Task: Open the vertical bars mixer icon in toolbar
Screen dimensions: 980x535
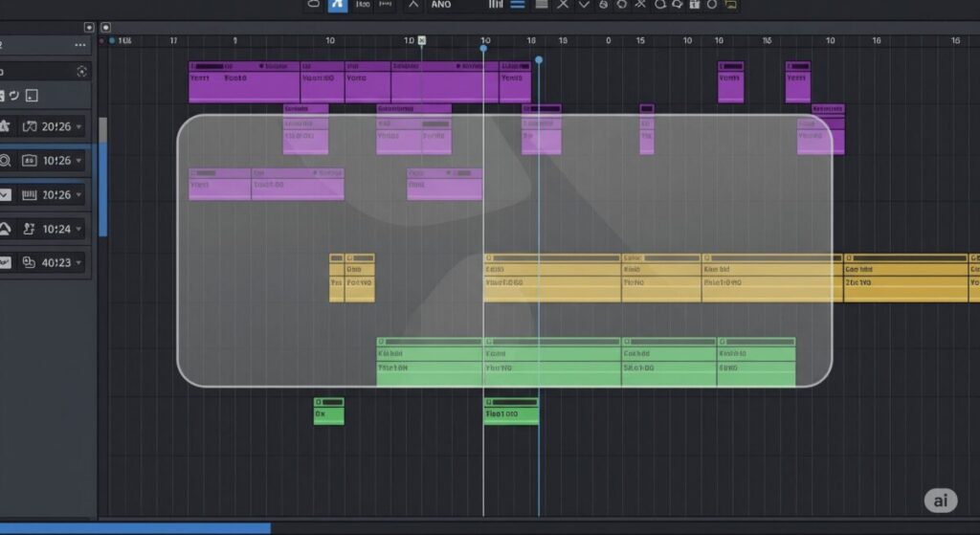Action: 496,4
